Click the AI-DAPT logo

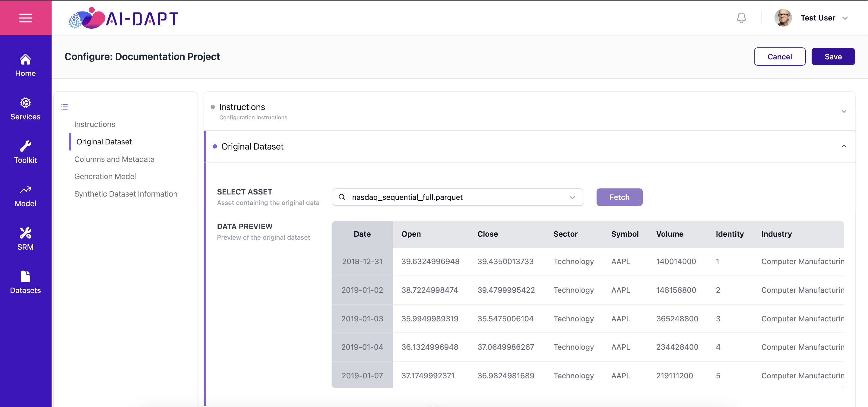click(x=123, y=18)
